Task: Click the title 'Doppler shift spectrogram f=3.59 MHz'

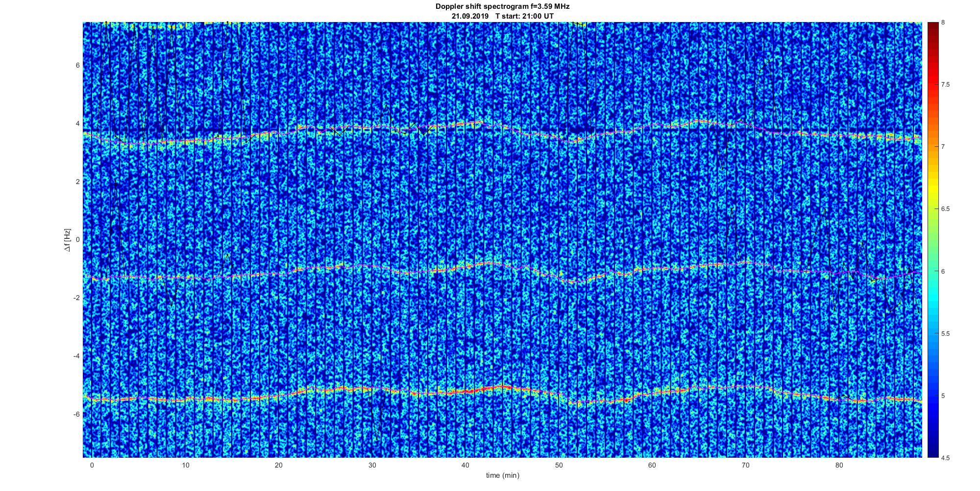Action: [x=502, y=6]
